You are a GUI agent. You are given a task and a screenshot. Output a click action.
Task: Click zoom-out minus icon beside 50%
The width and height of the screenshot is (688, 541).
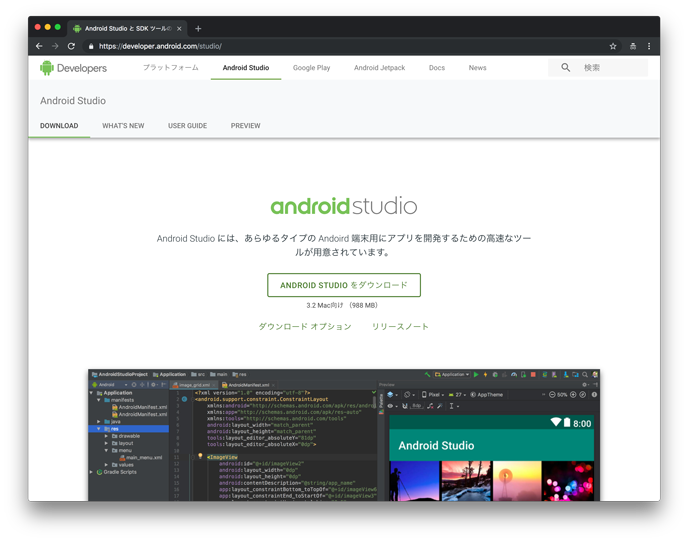(x=552, y=394)
